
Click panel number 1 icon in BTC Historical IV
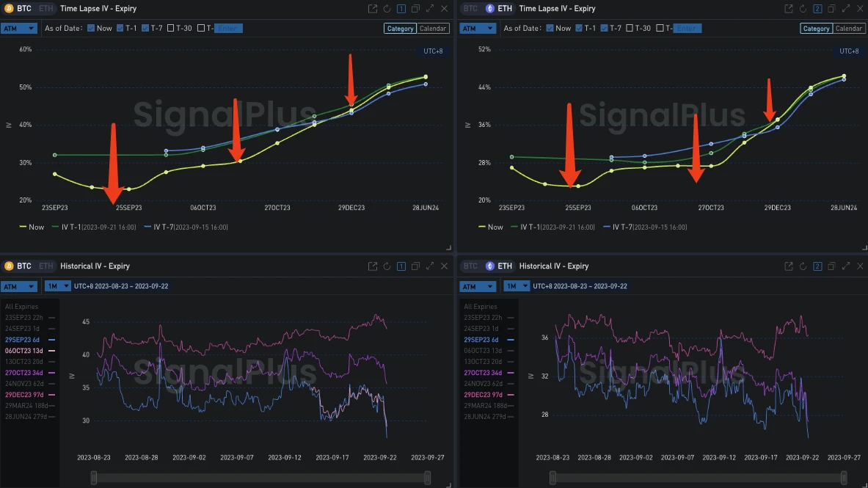point(401,266)
